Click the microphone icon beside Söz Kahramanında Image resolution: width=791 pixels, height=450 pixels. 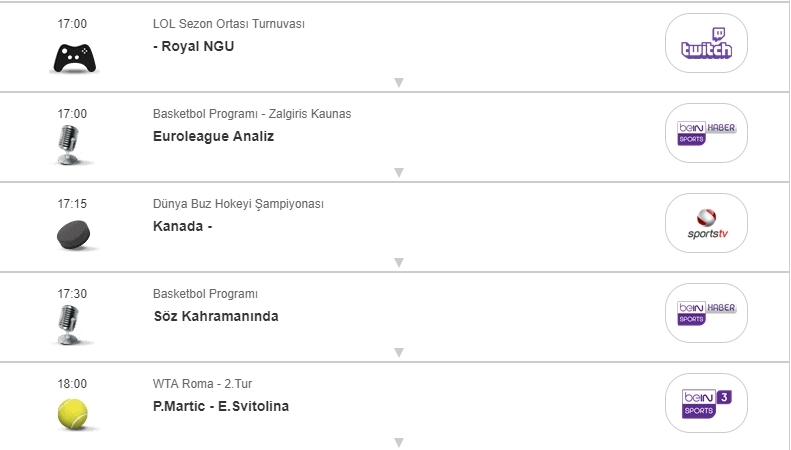pyautogui.click(x=68, y=326)
